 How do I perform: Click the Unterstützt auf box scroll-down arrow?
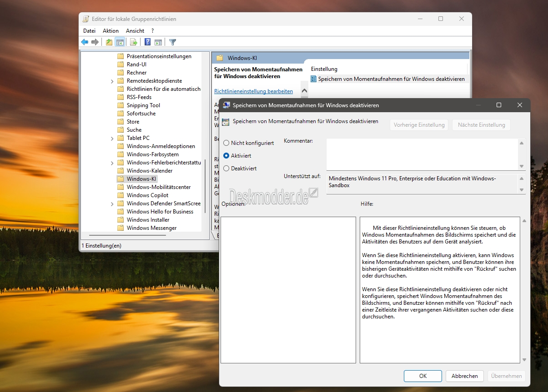522,190
